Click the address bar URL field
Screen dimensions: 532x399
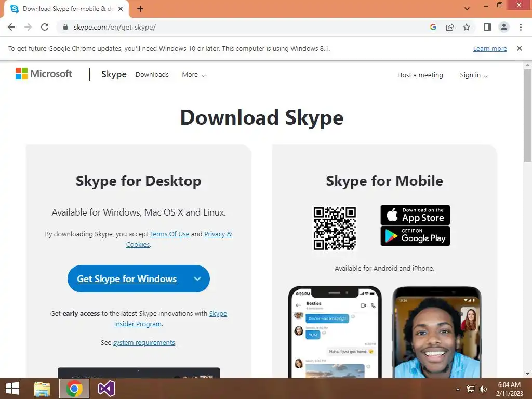[244, 27]
